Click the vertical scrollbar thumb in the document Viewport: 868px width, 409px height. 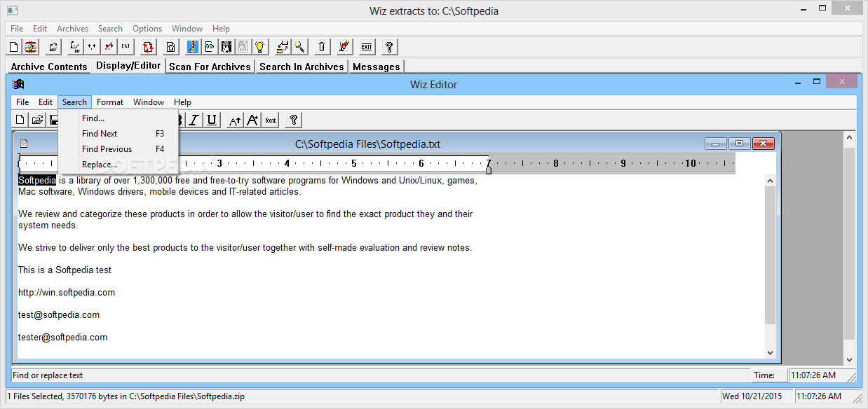[771, 256]
